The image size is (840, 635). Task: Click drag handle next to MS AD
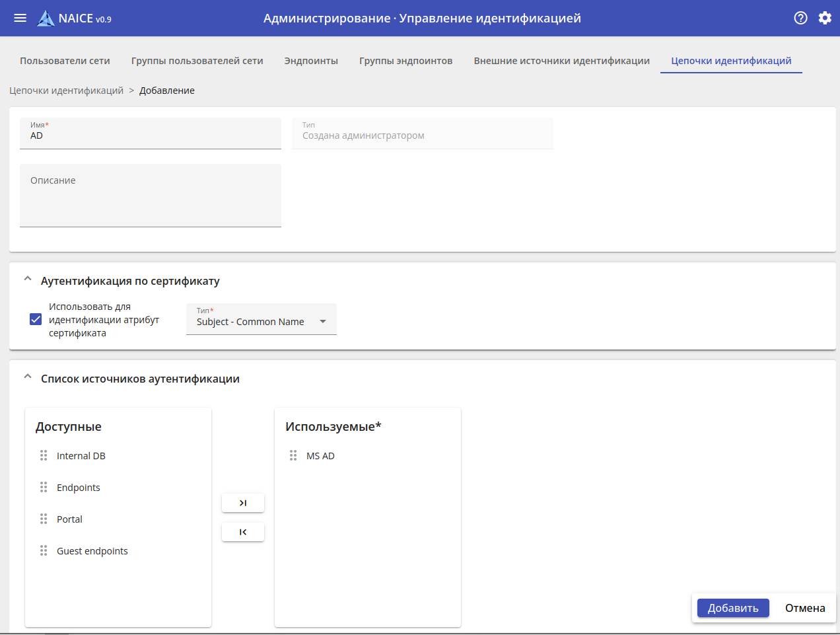pyautogui.click(x=293, y=455)
